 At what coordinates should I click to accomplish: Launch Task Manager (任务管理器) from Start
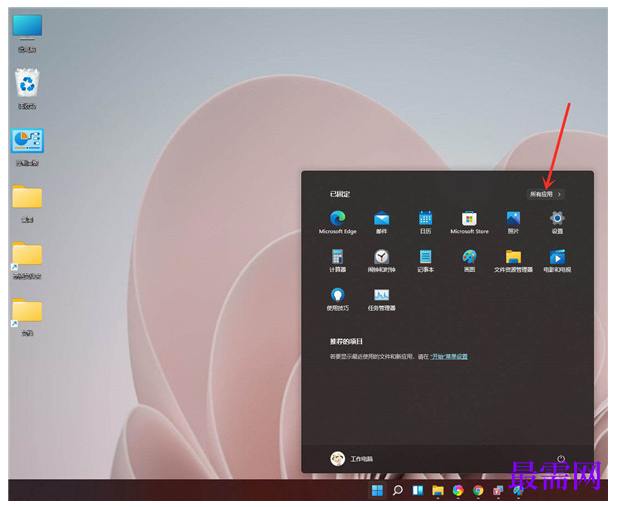point(381,299)
